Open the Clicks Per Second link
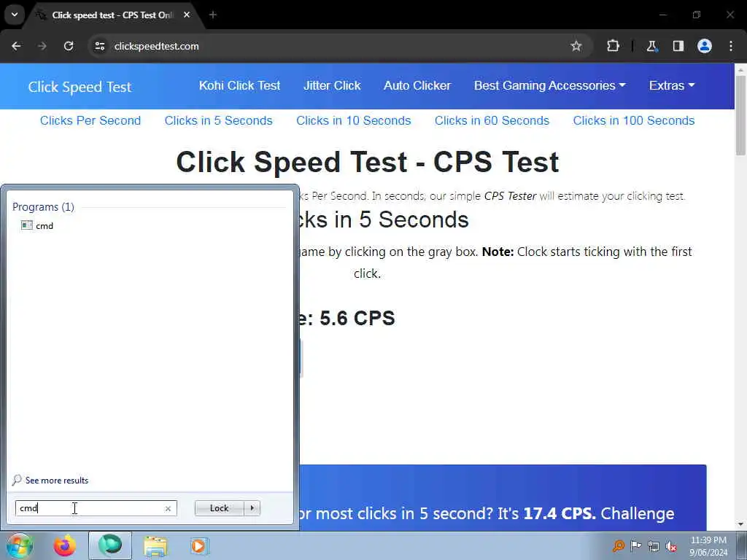This screenshot has height=560, width=747. point(90,120)
